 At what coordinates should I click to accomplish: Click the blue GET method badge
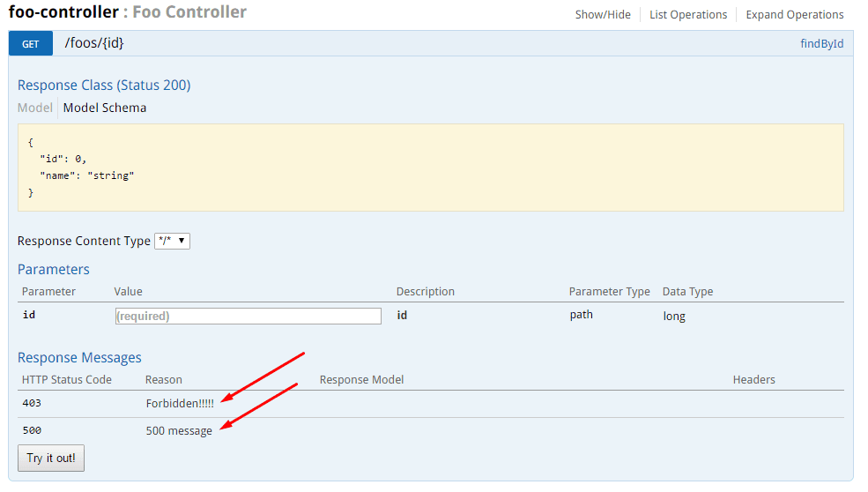click(31, 43)
